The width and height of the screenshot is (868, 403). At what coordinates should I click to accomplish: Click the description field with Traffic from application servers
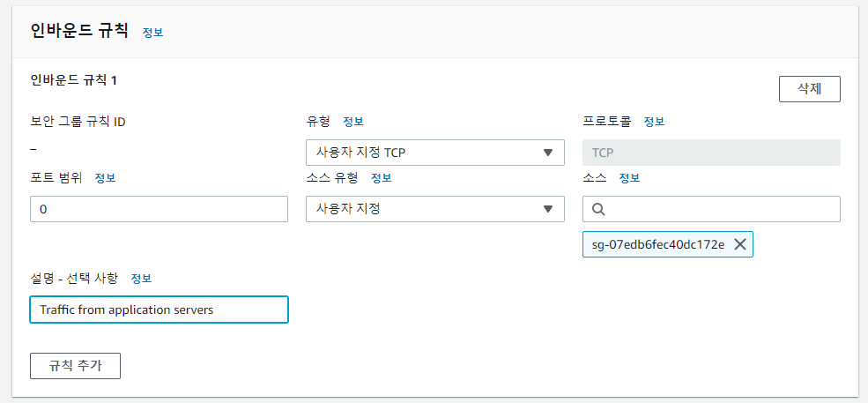(x=159, y=310)
